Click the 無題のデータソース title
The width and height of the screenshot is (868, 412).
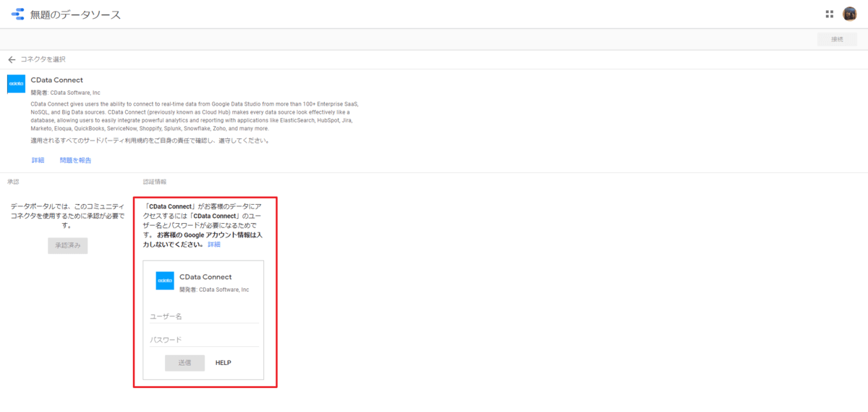75,14
